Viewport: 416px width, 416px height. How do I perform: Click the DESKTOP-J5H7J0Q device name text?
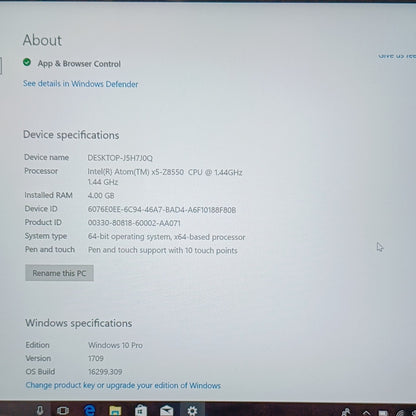(120, 158)
